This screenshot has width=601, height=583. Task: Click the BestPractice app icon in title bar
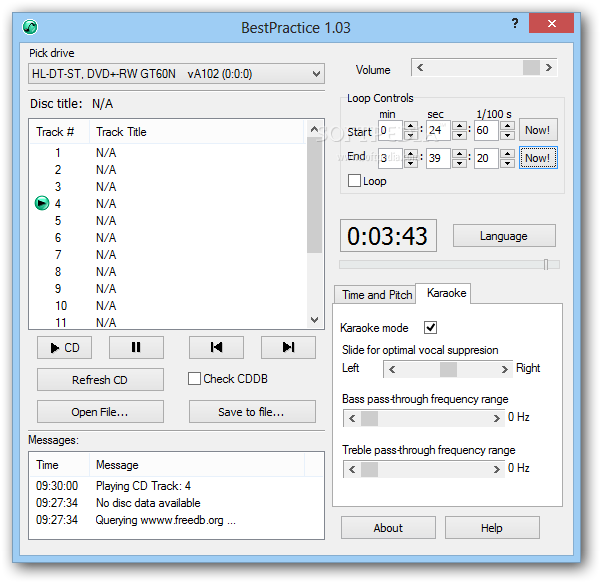[30, 27]
